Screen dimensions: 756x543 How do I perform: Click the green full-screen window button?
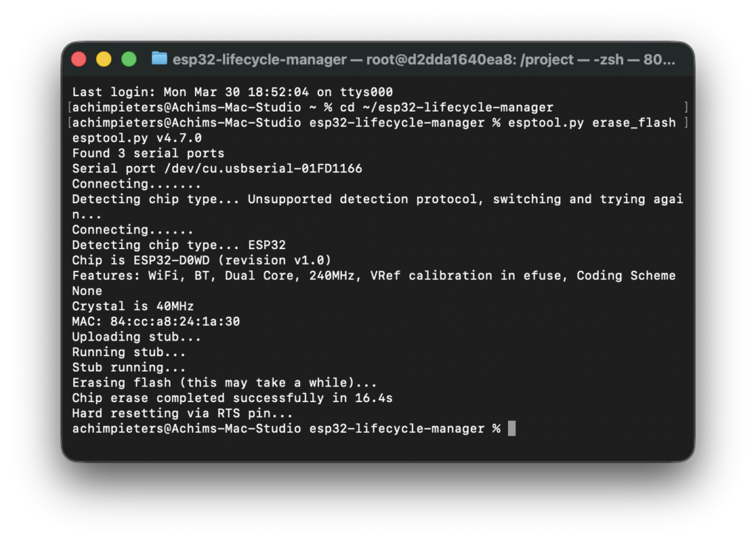point(129,59)
